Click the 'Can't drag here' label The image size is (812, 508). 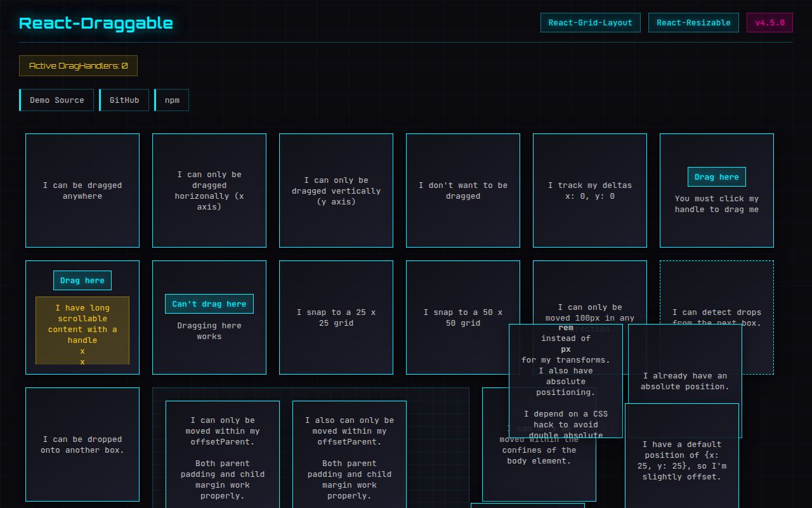209,304
